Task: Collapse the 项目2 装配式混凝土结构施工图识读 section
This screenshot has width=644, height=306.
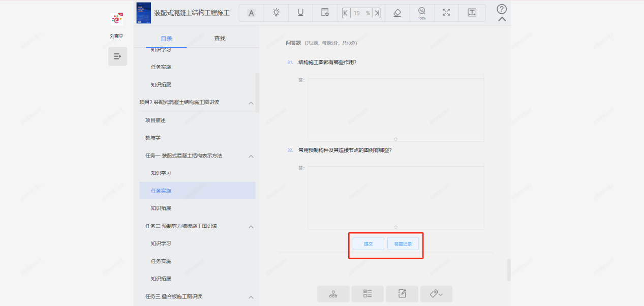Action: [251, 103]
